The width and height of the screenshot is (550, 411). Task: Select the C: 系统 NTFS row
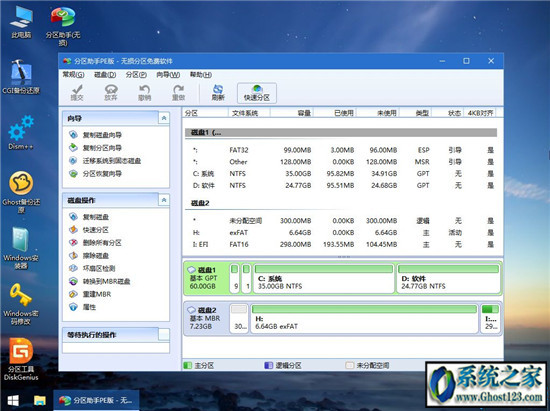coord(341,174)
